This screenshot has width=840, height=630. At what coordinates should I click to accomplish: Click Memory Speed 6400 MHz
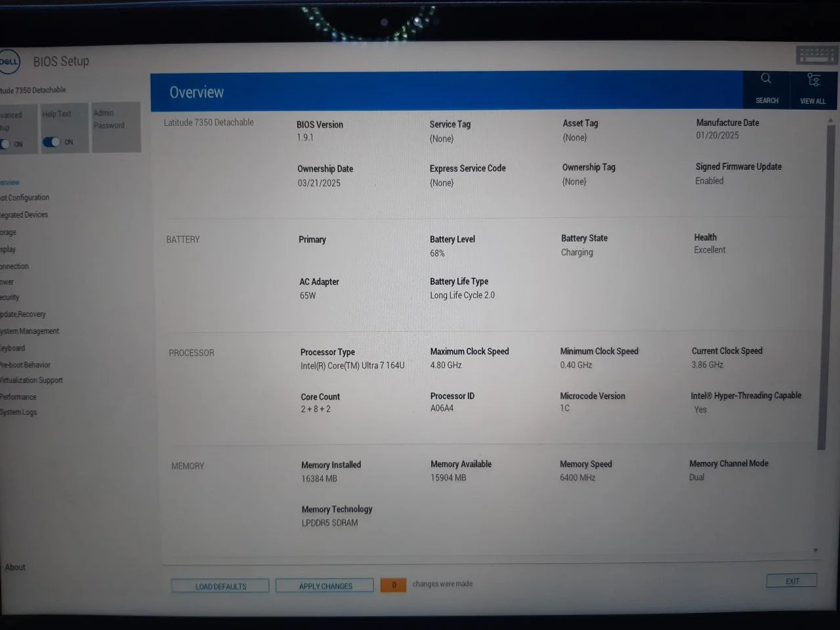[x=577, y=478]
